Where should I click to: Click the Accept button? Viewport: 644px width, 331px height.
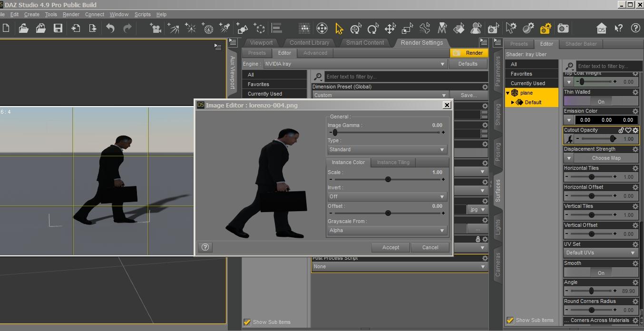tap(390, 247)
